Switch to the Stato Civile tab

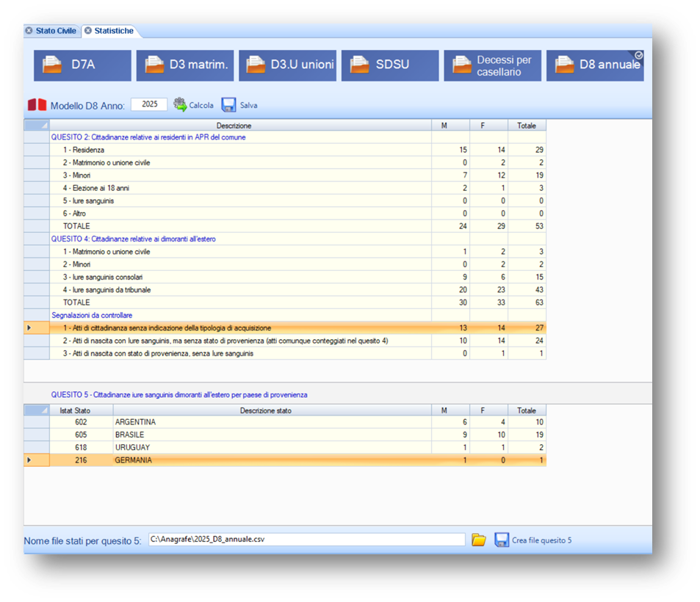tap(56, 31)
